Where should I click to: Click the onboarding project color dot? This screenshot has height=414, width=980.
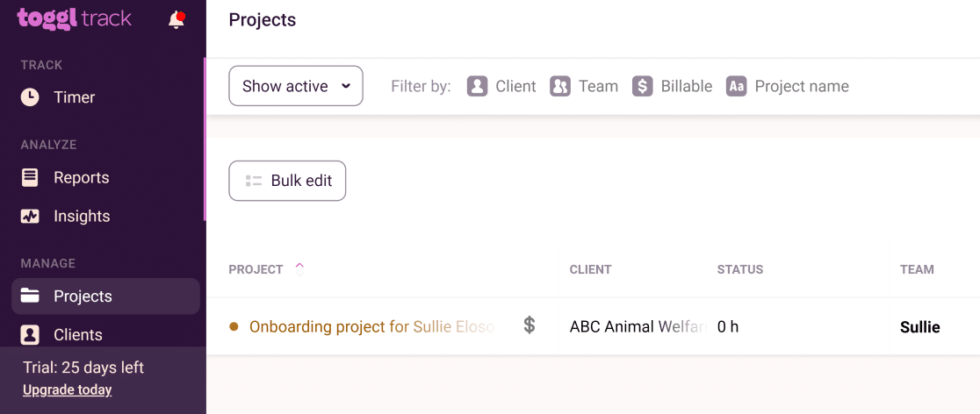point(234,326)
